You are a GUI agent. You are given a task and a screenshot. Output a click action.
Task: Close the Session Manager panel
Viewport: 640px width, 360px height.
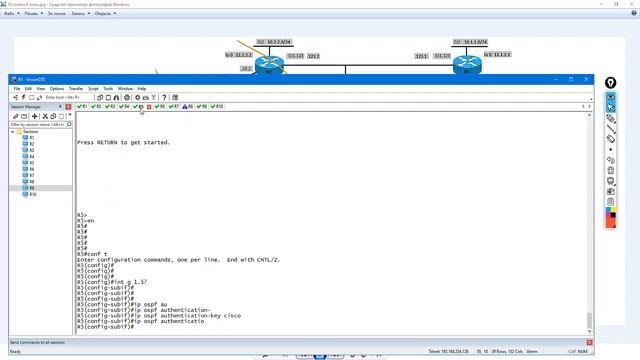coord(68,107)
